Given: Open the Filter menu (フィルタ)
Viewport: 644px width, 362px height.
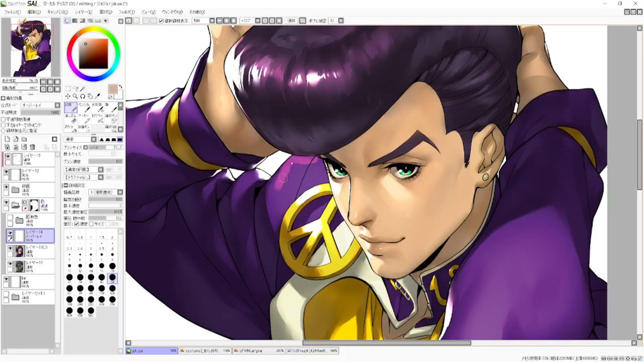Looking at the screenshot, I should 127,12.
